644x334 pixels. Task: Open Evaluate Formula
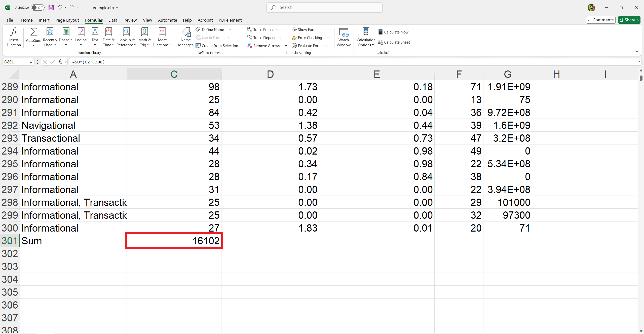[x=309, y=46]
